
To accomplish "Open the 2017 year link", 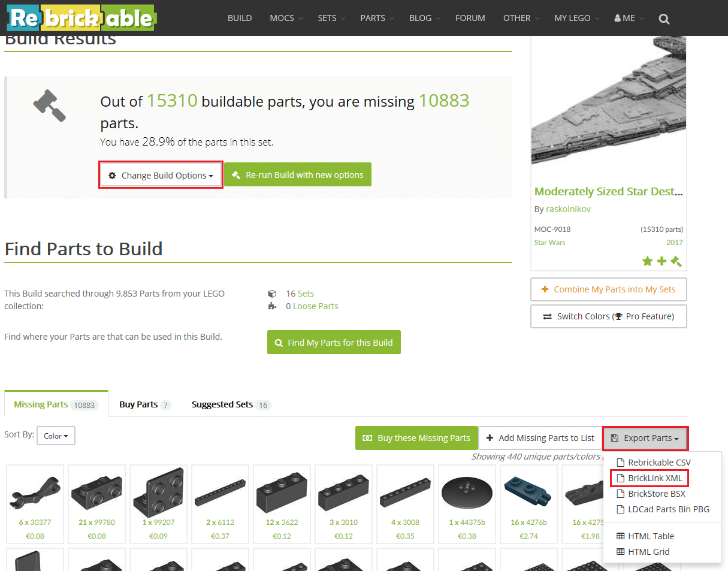I will tap(675, 243).
